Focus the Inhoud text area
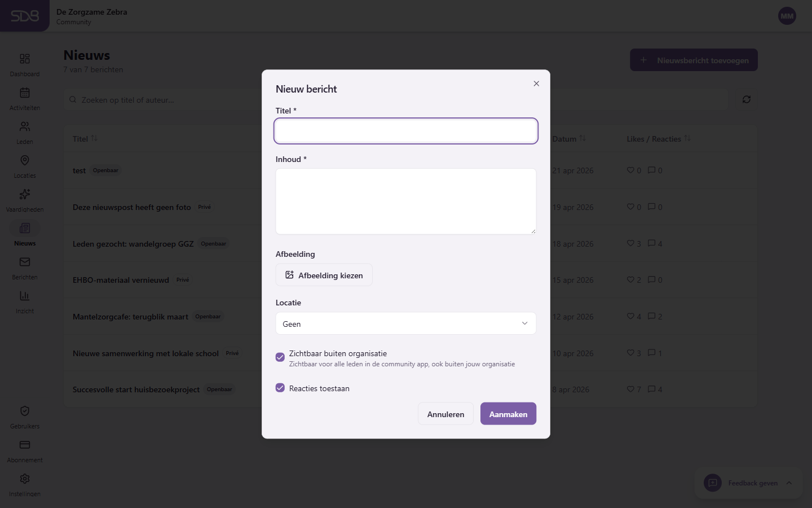 click(405, 201)
